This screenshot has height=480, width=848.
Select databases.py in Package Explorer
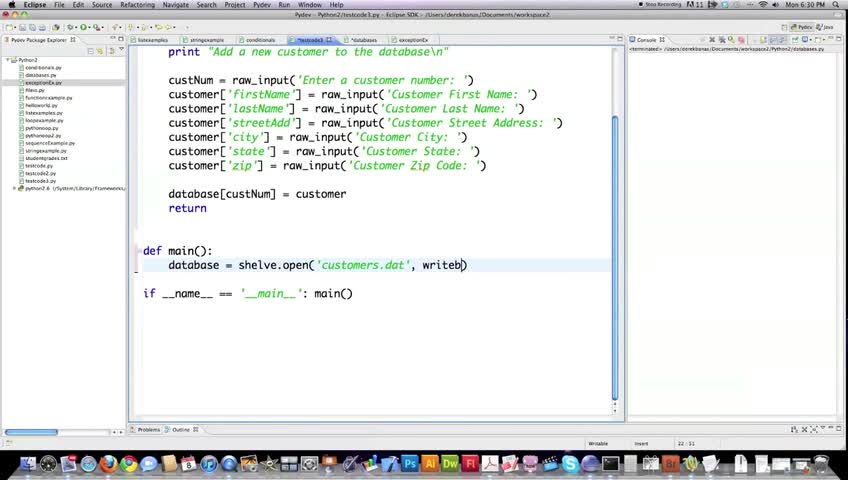click(x=41, y=75)
